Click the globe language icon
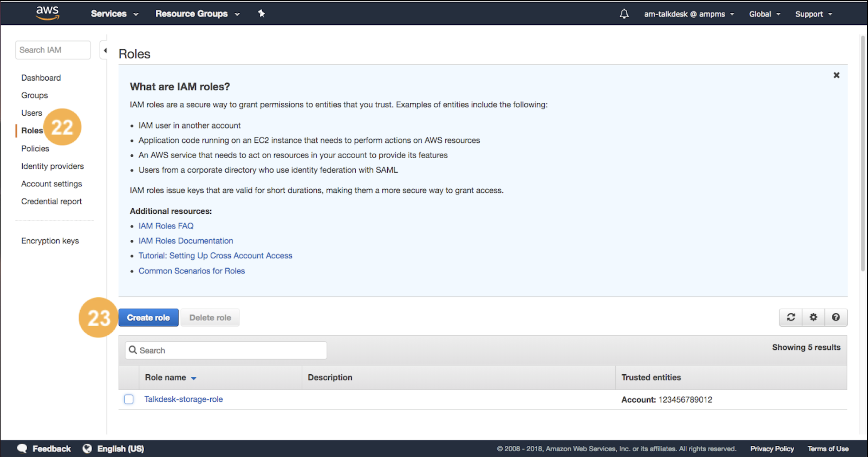The height and width of the screenshot is (457, 868). tap(87, 448)
